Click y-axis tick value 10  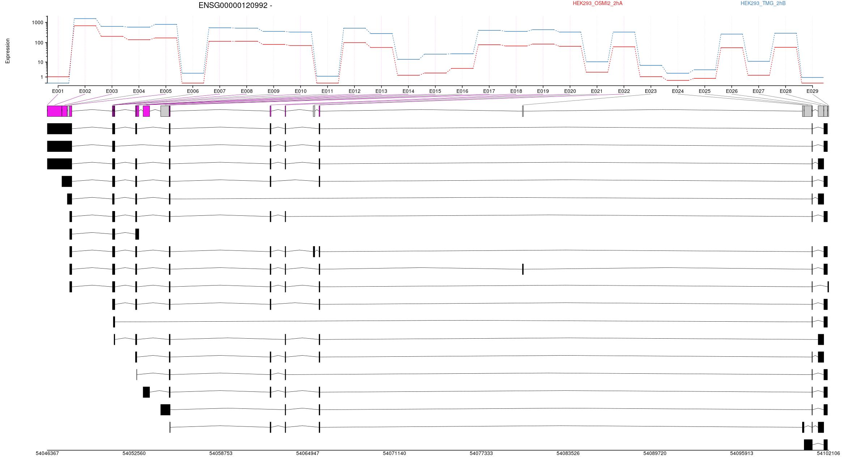tap(41, 63)
